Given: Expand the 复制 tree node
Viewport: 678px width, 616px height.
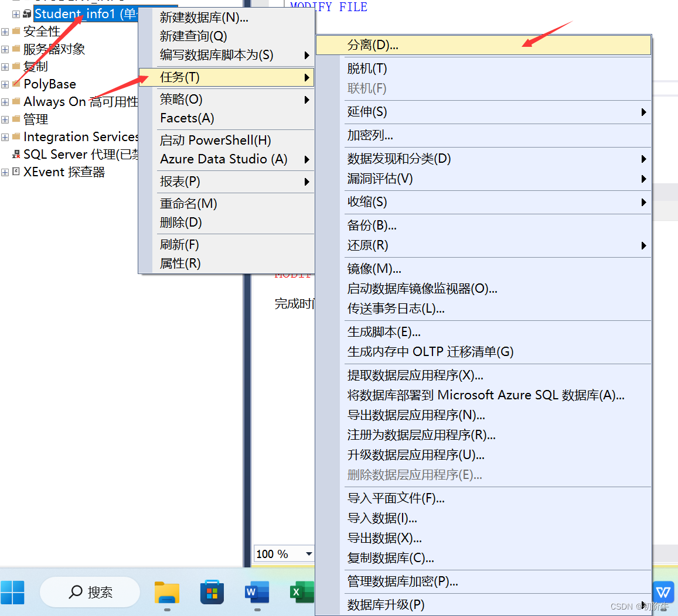Looking at the screenshot, I should coord(5,67).
